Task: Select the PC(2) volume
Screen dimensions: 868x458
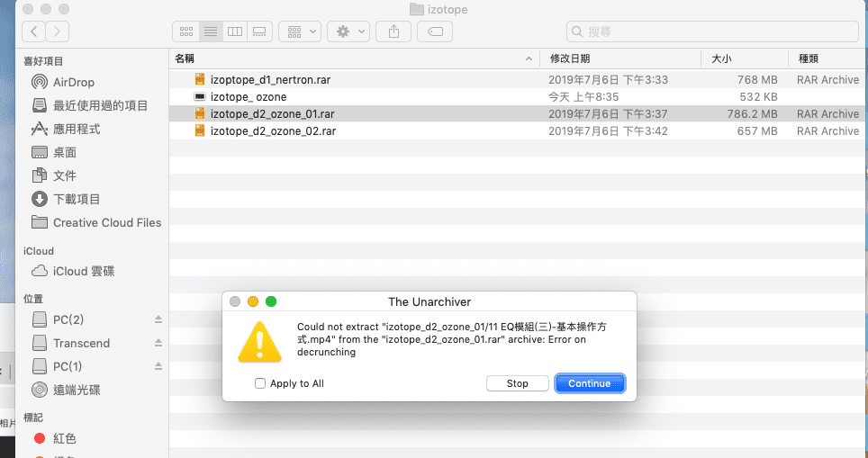Action: (68, 319)
